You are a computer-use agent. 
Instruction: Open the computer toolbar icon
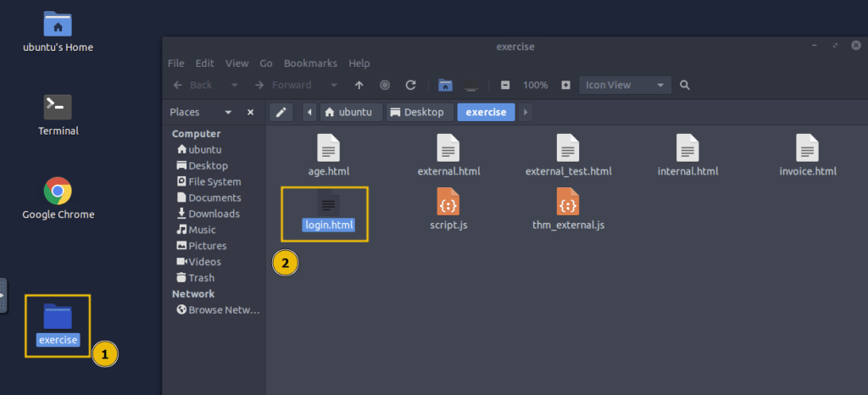click(x=471, y=86)
